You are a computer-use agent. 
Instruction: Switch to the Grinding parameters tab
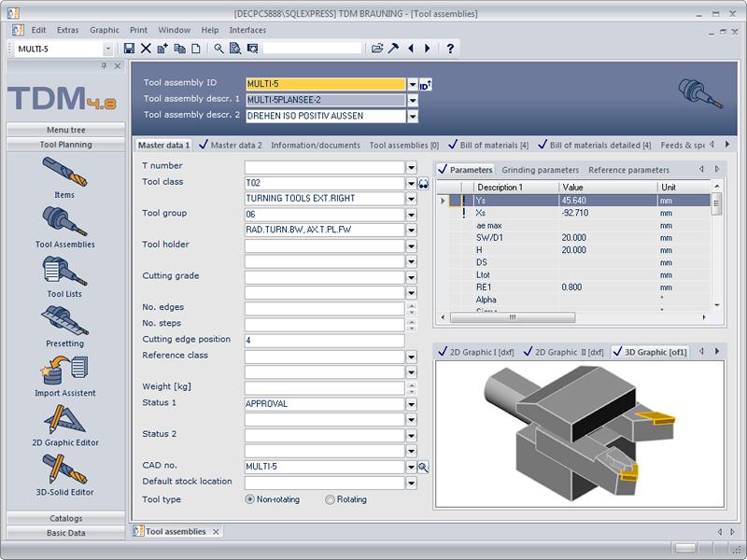tap(540, 170)
